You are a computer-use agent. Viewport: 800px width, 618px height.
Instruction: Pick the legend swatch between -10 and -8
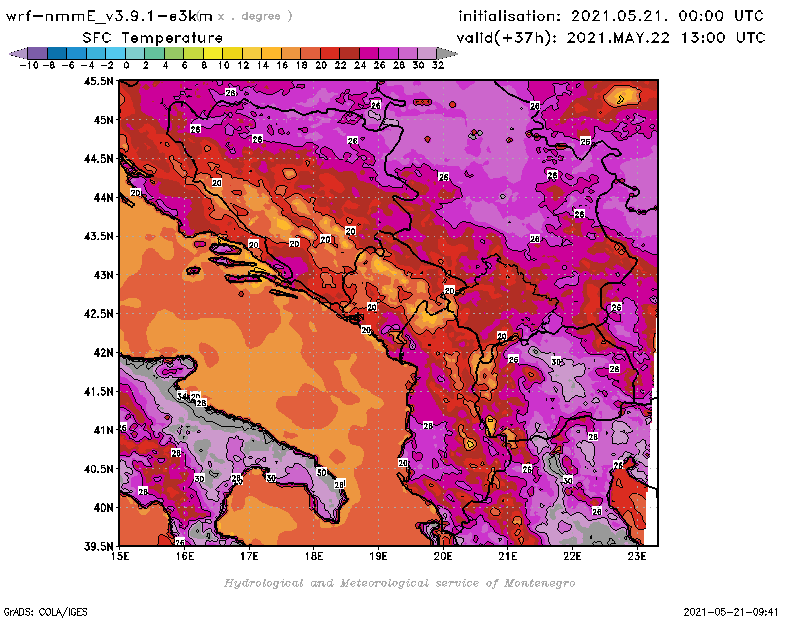[38, 53]
